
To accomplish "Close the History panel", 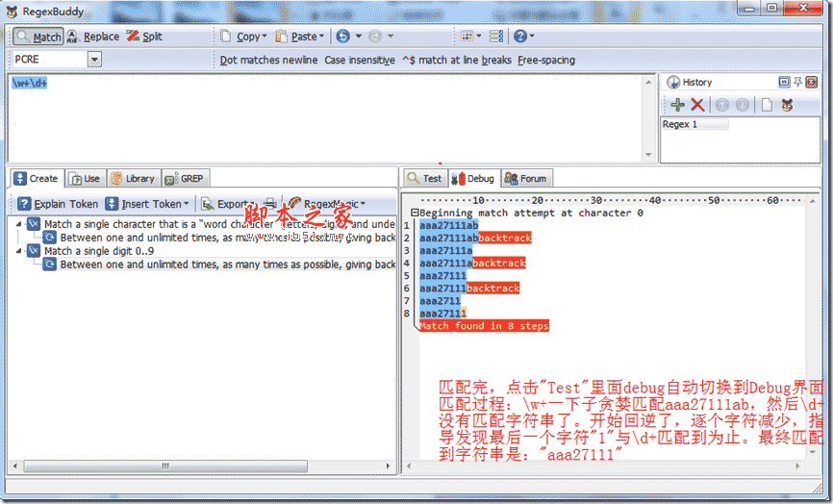I will [811, 82].
